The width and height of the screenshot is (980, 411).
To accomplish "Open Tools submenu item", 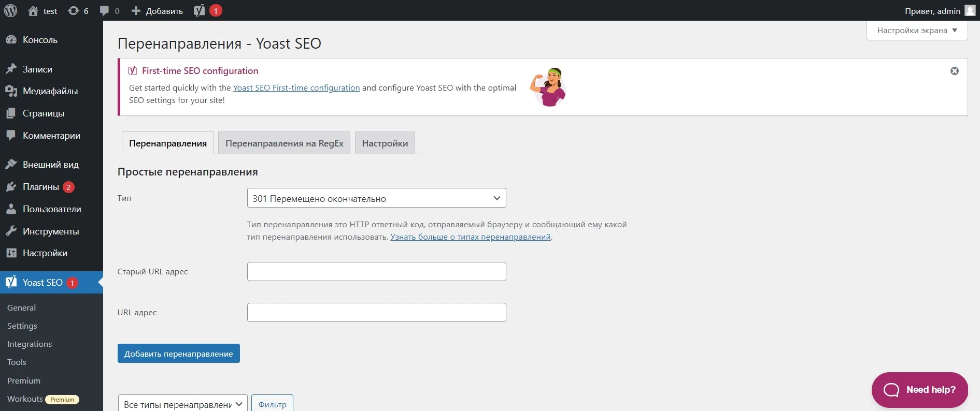I will (x=17, y=362).
